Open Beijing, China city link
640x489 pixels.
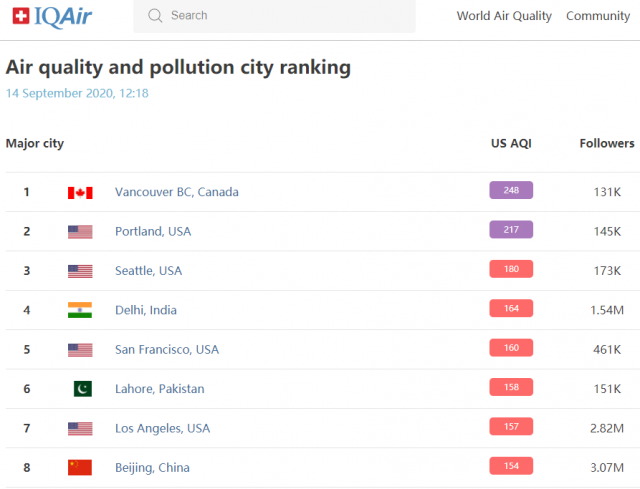tap(152, 468)
